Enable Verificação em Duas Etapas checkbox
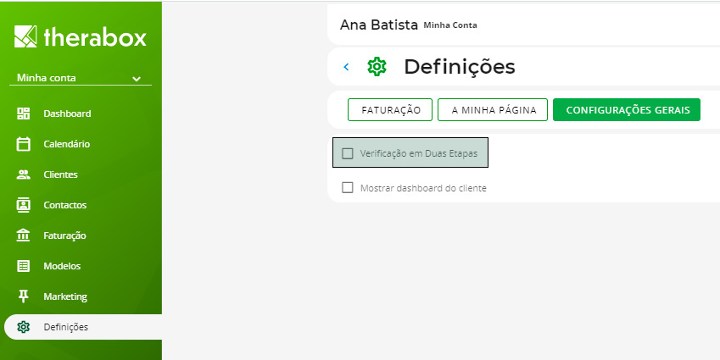 [x=348, y=153]
